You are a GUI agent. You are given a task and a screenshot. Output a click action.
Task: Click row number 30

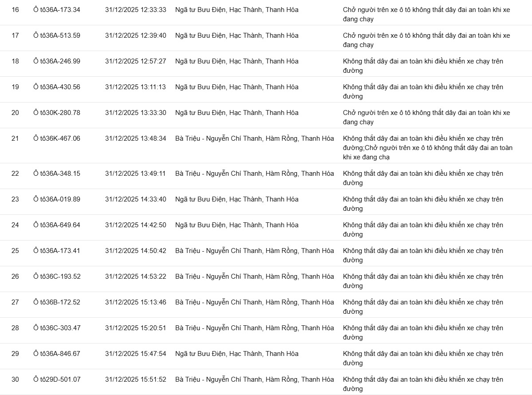pos(15,379)
